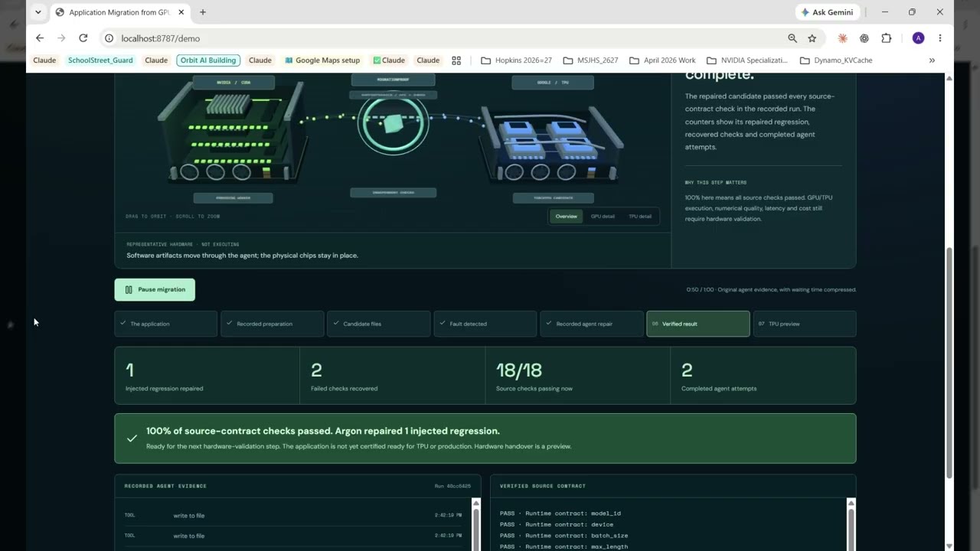Click the 100% of source-contract checks passed headline

point(323,431)
